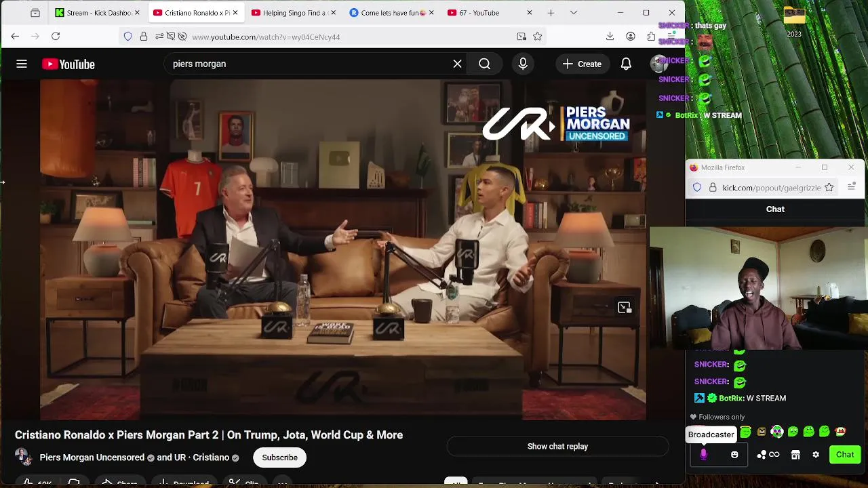Open the Firefox tracking protection shield
The height and width of the screenshot is (488, 868).
click(x=128, y=37)
